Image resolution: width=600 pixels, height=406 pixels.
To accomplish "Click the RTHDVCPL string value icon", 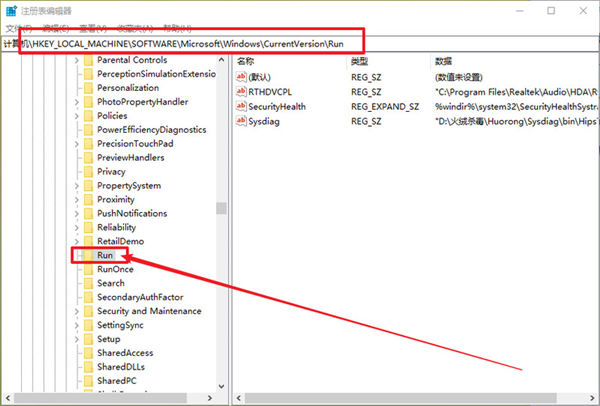I will pos(241,92).
